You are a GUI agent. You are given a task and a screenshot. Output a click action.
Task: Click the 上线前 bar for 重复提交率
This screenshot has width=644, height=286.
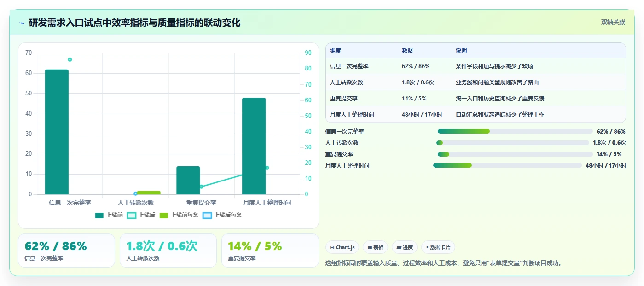(188, 180)
